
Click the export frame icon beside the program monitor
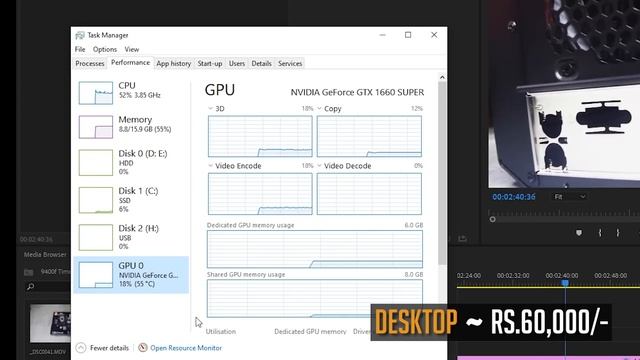click(462, 238)
